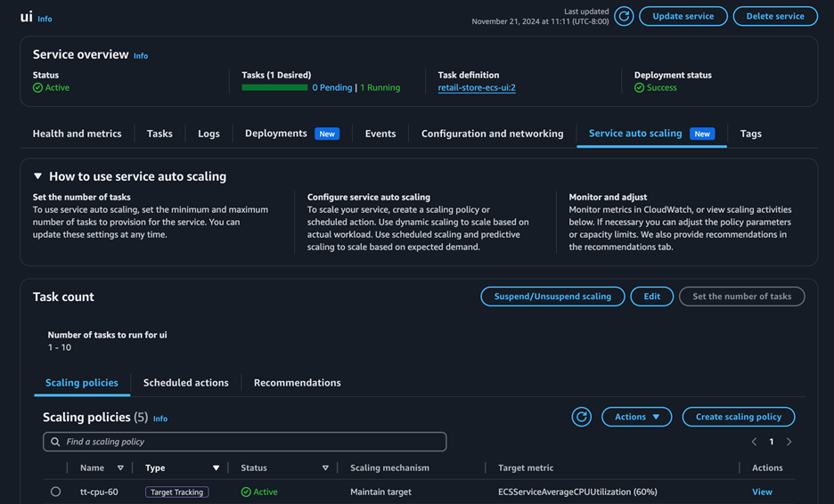The image size is (834, 504).
Task: Click Set the number of tasks button
Action: (742, 297)
